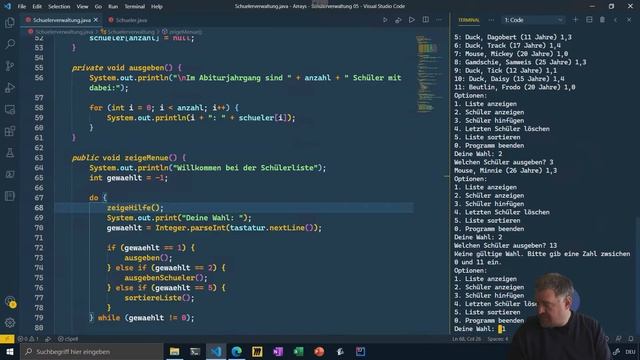Switch to Schueler.java editor tab
Screen dimensions: 640x360
pyautogui.click(x=127, y=20)
